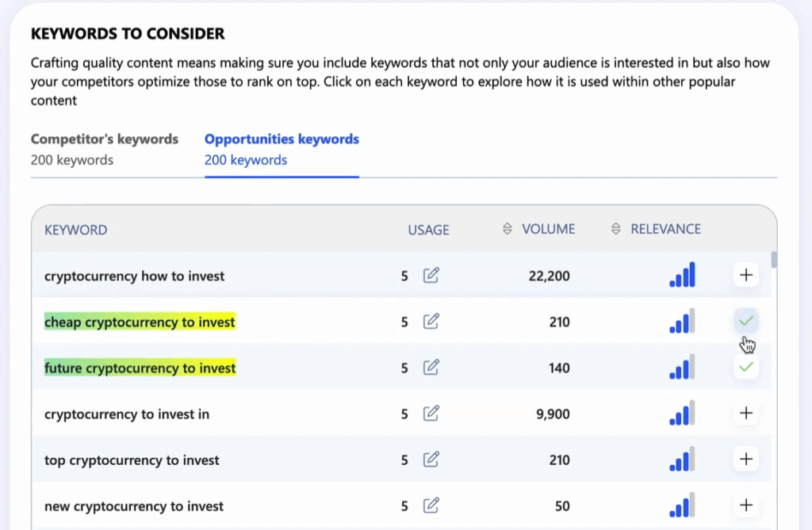The height and width of the screenshot is (530, 812).
Task: Open highlighted keyword 'cheap cryptocurrency to invest'
Action: click(140, 322)
